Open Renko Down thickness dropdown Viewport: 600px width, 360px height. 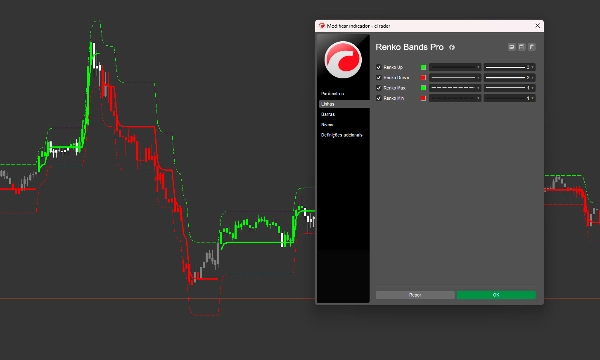[x=509, y=78]
